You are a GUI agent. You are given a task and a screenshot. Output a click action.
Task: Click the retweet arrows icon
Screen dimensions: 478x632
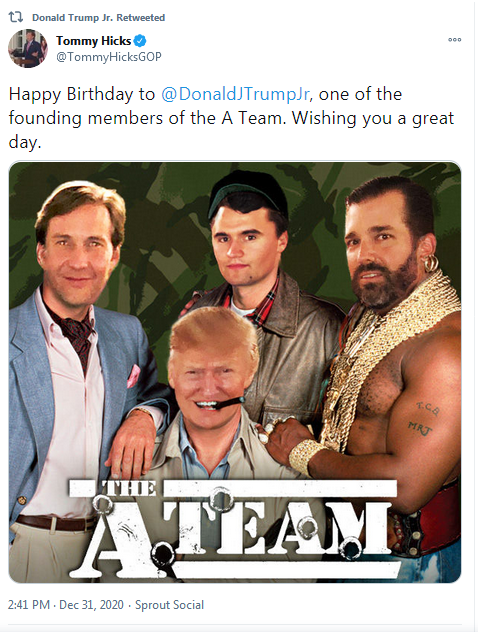pos(15,17)
